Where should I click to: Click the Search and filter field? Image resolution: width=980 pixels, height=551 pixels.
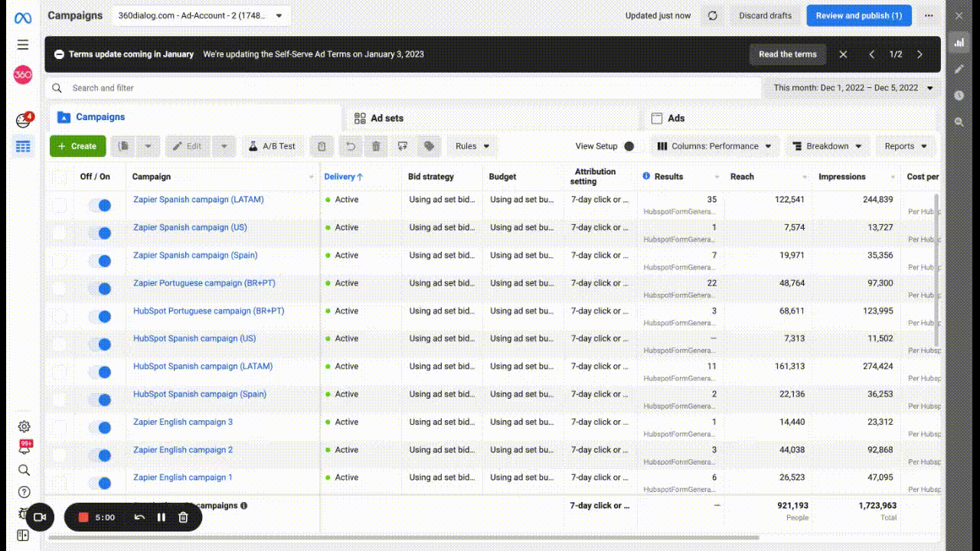[x=383, y=88]
